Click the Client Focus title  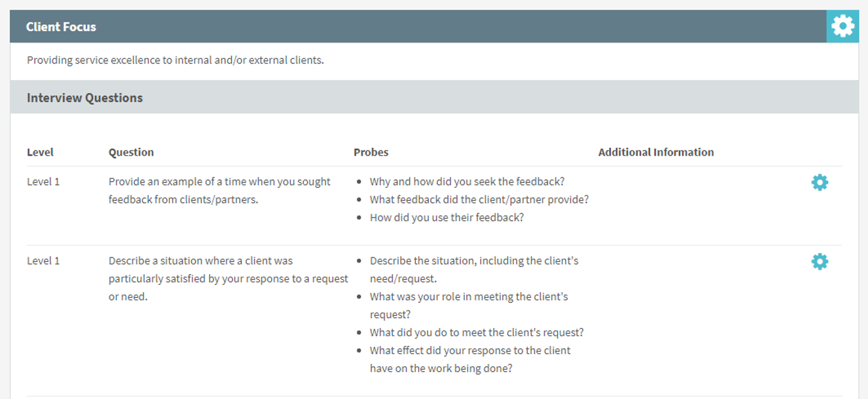pyautogui.click(x=61, y=27)
